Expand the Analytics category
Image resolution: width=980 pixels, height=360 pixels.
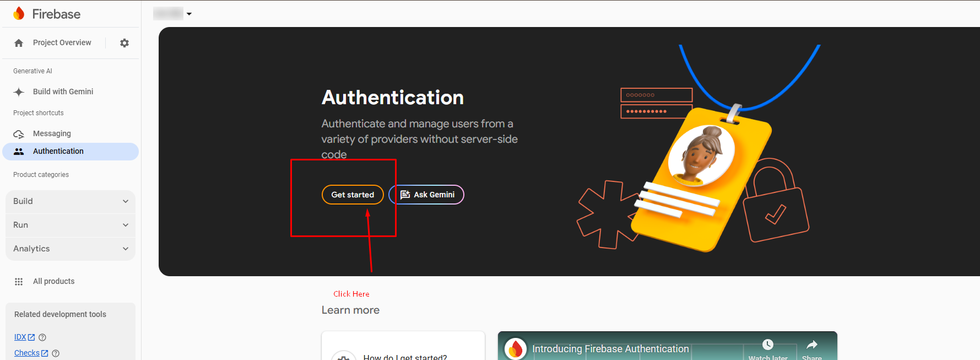coord(71,249)
